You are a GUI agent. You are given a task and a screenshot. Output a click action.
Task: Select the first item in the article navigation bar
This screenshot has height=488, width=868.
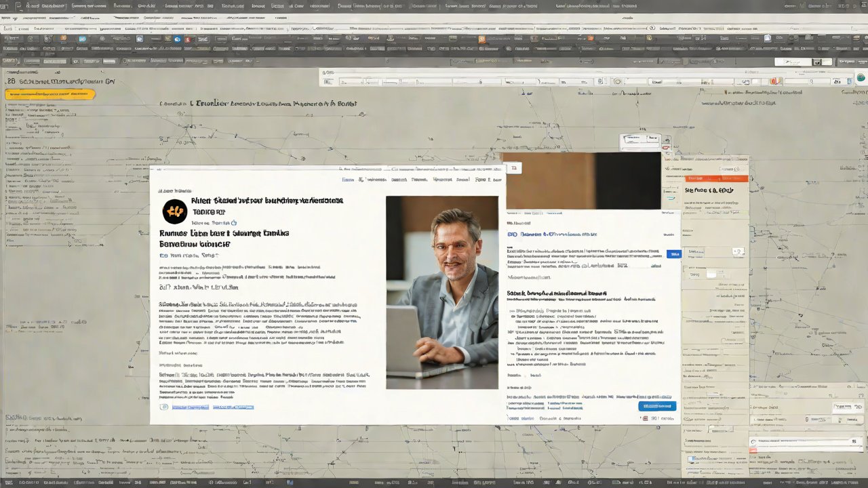(347, 180)
